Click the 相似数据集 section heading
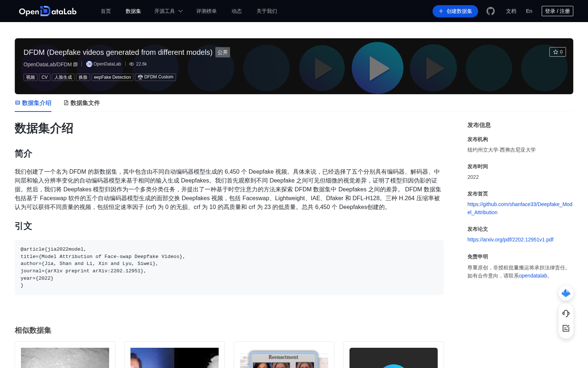 click(x=33, y=330)
